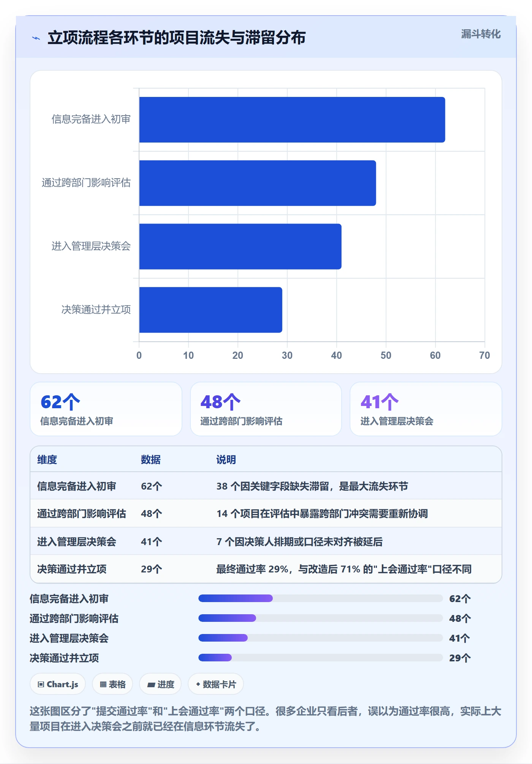532x764 pixels.
Task: Click the lightning icon beside the title
Action: pos(36,38)
